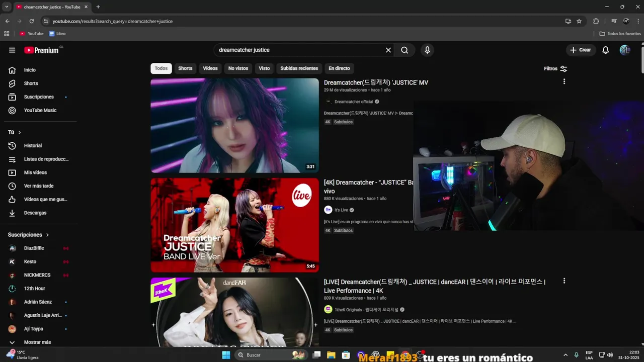This screenshot has width=644, height=362.
Task: Open the Libro bookmark
Action: tap(57, 34)
